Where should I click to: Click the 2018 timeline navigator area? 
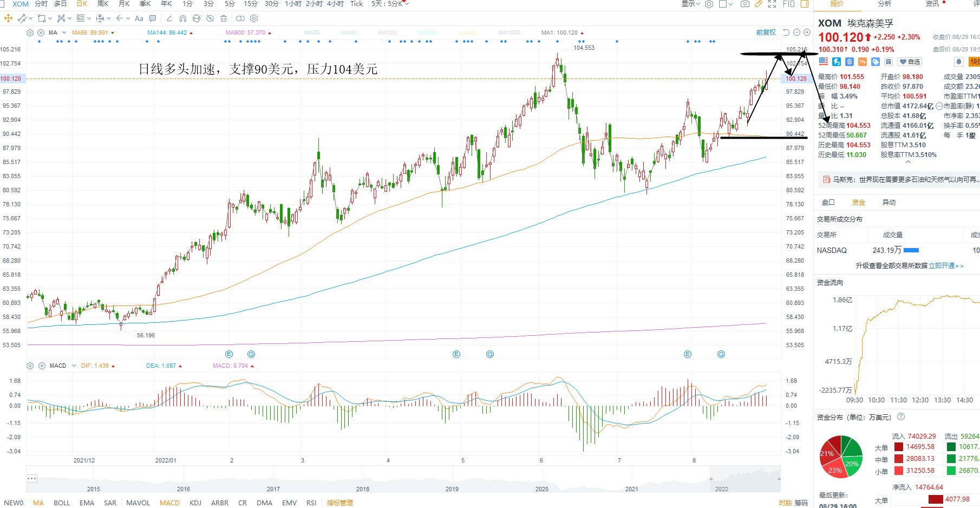click(x=363, y=489)
